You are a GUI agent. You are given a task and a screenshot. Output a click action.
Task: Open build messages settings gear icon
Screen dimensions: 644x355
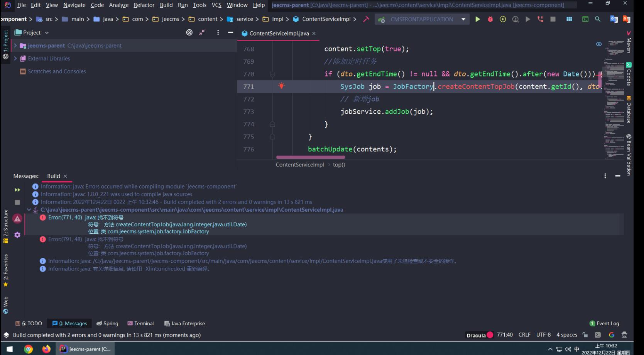point(17,235)
